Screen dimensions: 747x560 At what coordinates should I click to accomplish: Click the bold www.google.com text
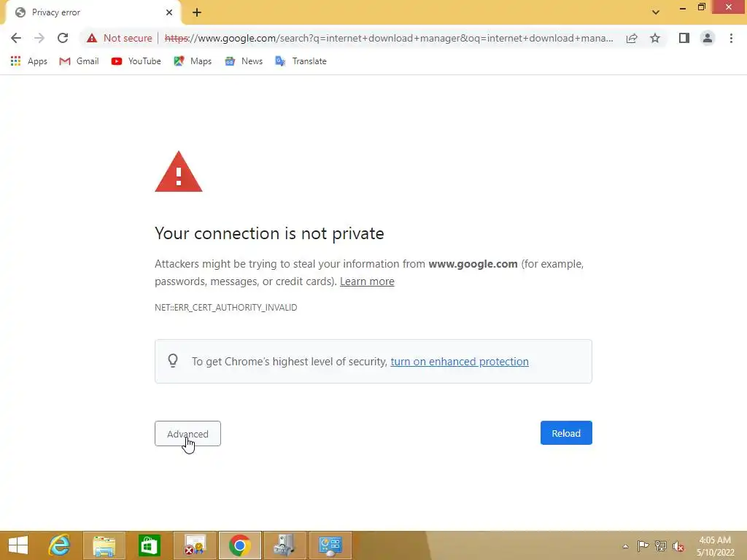473,264
